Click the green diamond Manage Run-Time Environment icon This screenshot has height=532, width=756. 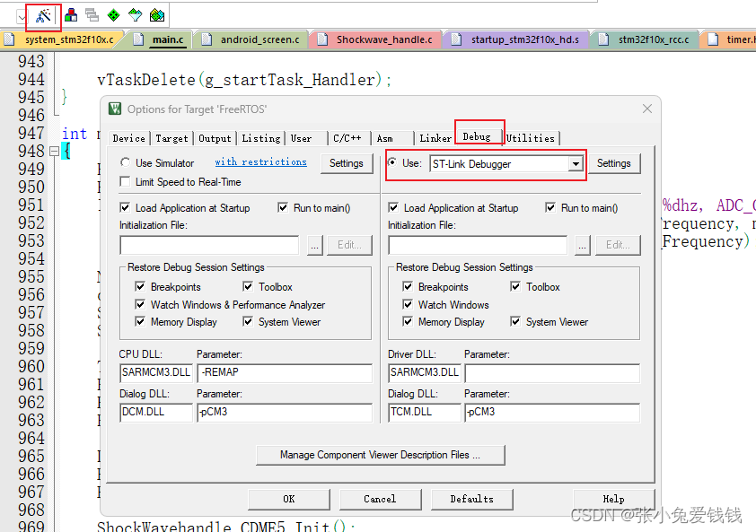click(113, 13)
